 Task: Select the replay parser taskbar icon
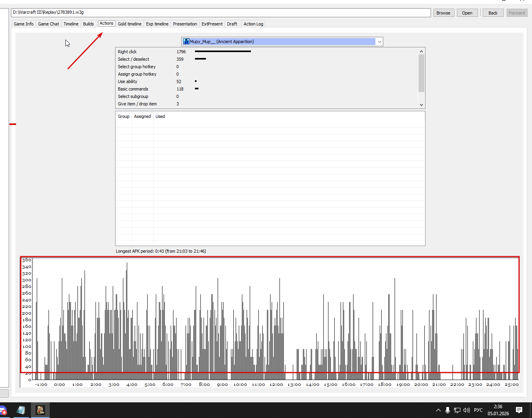pos(40,410)
